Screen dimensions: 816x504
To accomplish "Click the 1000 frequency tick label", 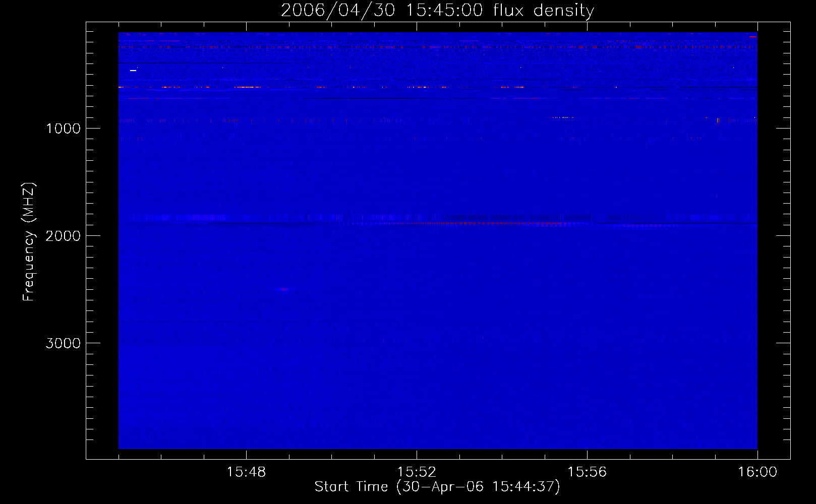I will [63, 129].
